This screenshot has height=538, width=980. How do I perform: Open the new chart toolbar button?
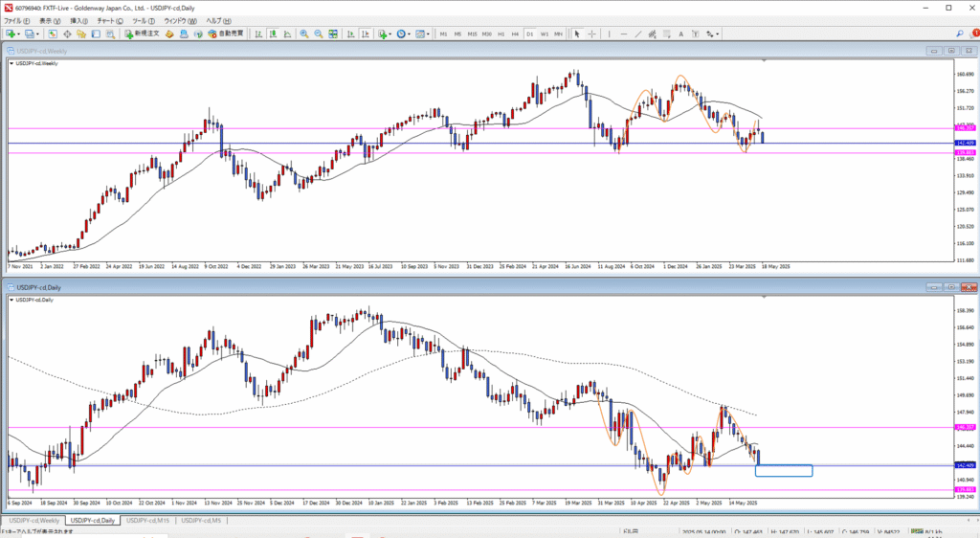click(x=12, y=34)
